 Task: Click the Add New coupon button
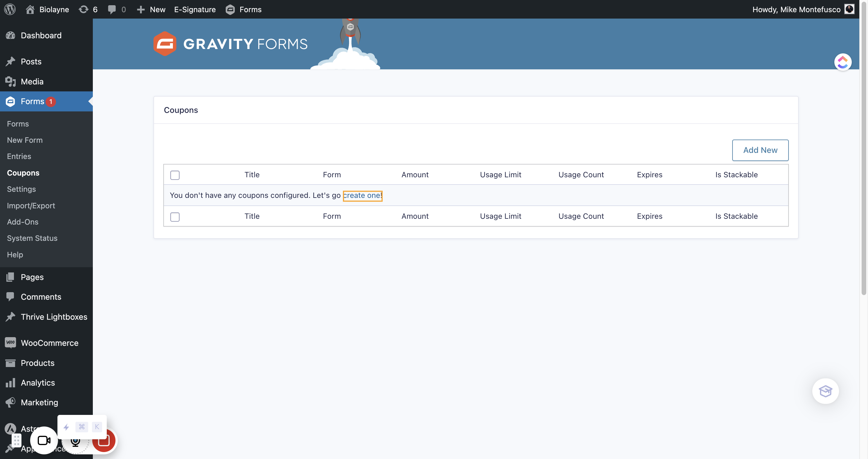tap(760, 150)
